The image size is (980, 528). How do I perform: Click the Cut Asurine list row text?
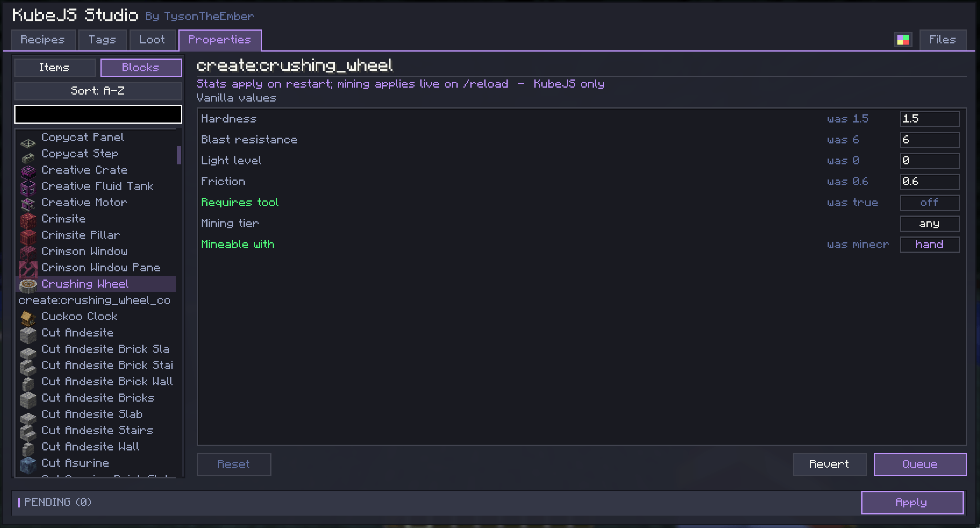point(75,463)
